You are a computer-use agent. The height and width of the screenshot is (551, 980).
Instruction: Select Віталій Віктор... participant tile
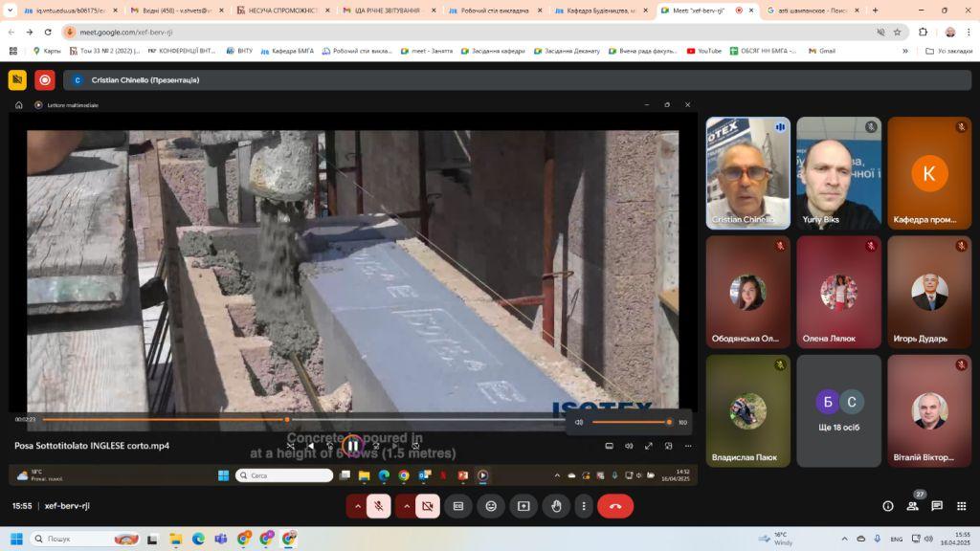coord(929,411)
